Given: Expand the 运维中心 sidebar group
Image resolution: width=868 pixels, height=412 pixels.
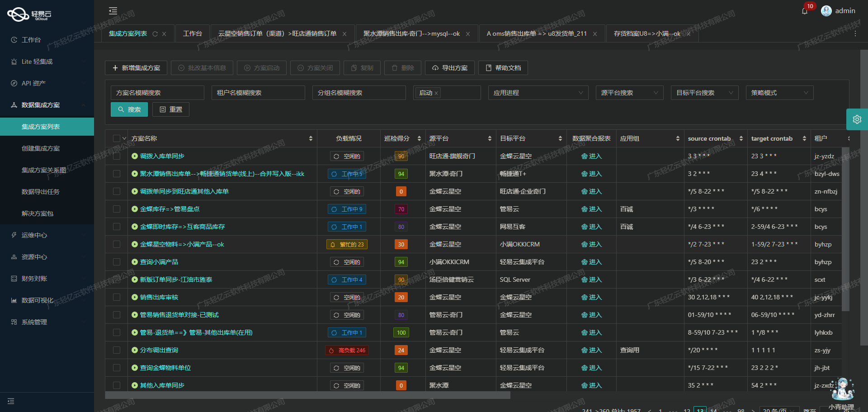Looking at the screenshot, I should (47, 235).
